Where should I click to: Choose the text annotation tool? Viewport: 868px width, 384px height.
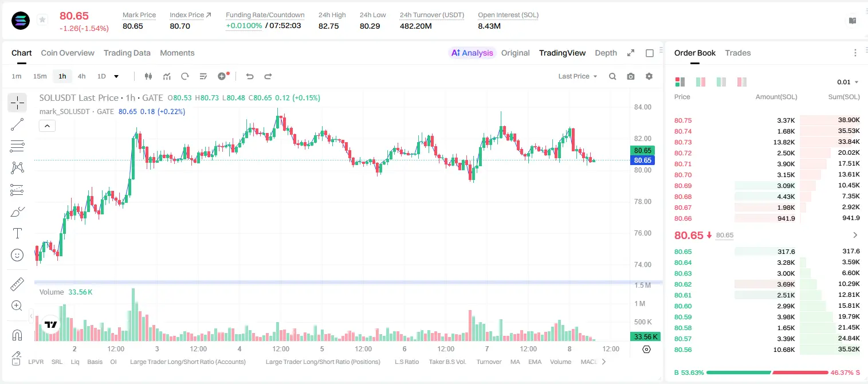[17, 233]
